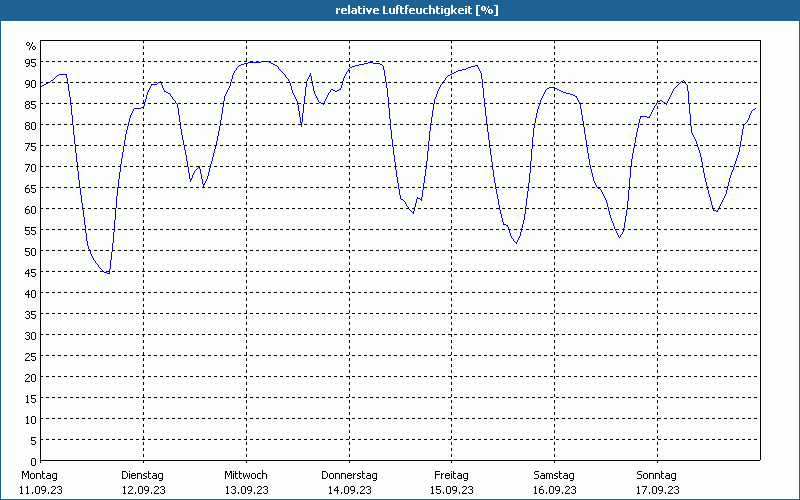The height and width of the screenshot is (500, 800).
Task: Click the 13.09.23 date label
Action: tap(246, 490)
